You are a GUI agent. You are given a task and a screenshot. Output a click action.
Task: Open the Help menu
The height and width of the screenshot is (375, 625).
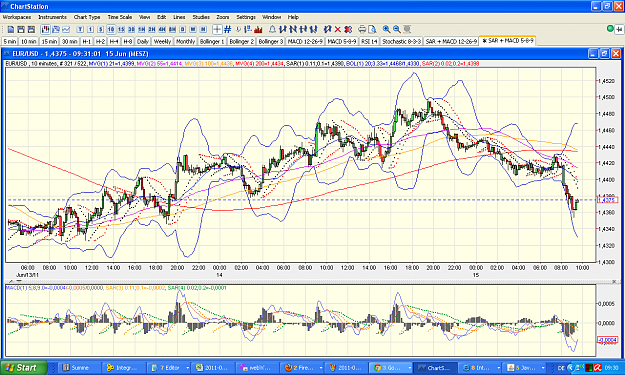(x=293, y=17)
